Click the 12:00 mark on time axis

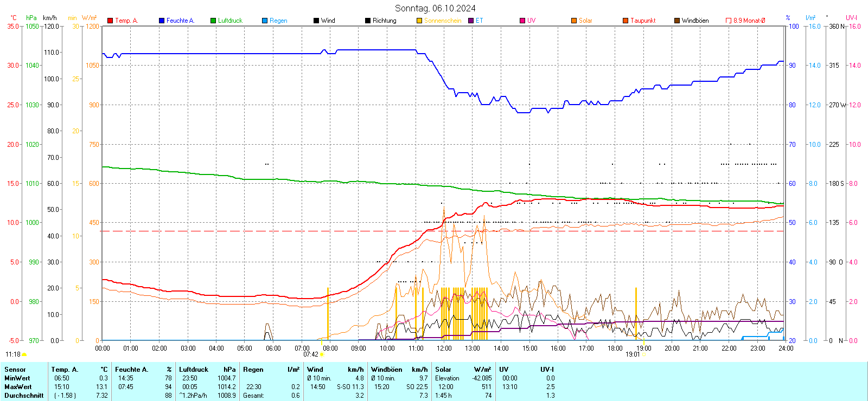point(444,348)
